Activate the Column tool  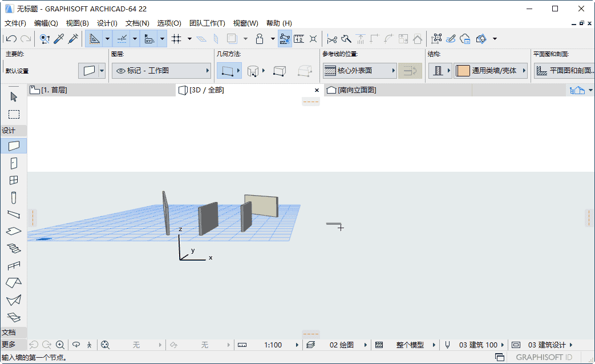(13, 197)
